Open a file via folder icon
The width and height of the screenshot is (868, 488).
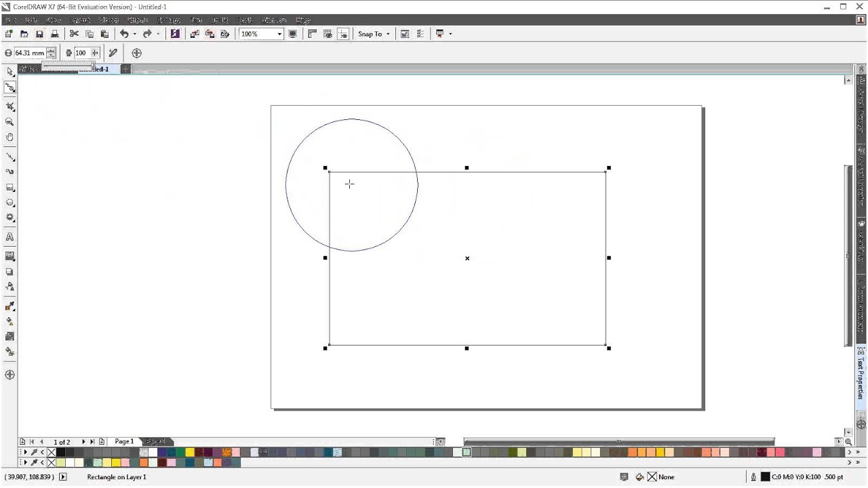pyautogui.click(x=24, y=34)
